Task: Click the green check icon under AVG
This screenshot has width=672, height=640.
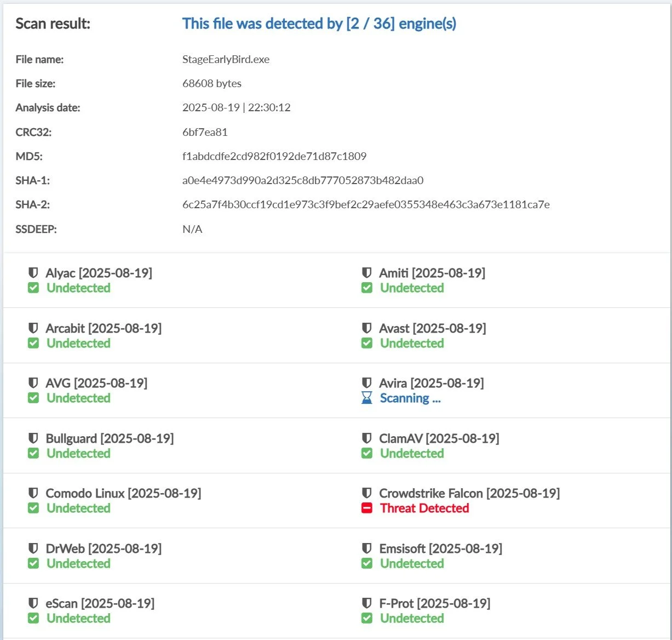Action: point(33,398)
